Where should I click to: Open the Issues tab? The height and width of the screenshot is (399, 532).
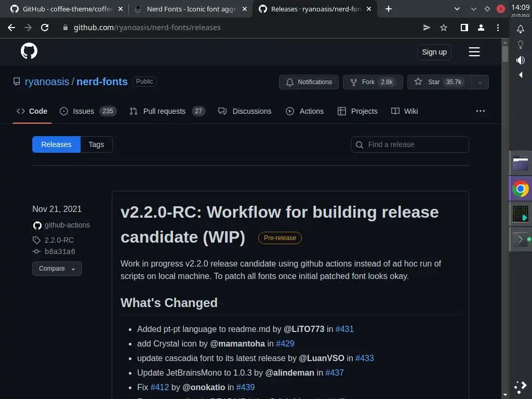88,111
